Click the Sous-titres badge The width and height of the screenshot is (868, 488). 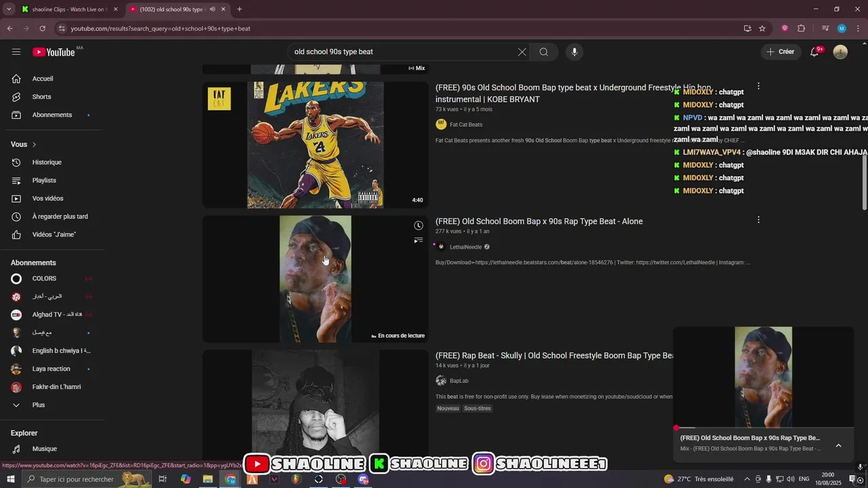477,409
